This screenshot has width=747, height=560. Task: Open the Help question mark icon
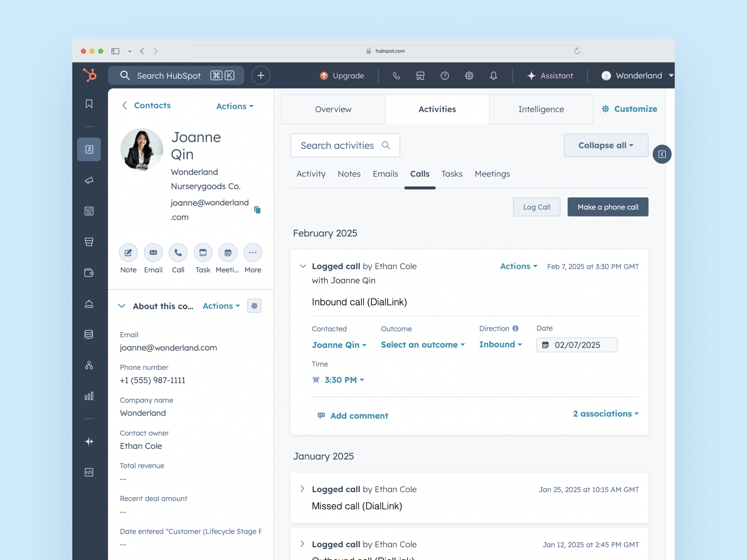pos(445,76)
